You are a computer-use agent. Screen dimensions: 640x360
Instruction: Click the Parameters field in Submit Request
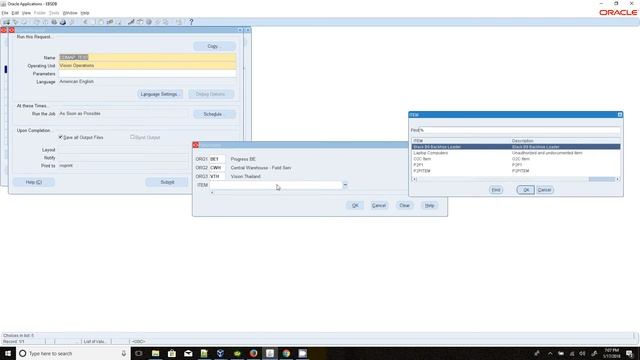147,73
